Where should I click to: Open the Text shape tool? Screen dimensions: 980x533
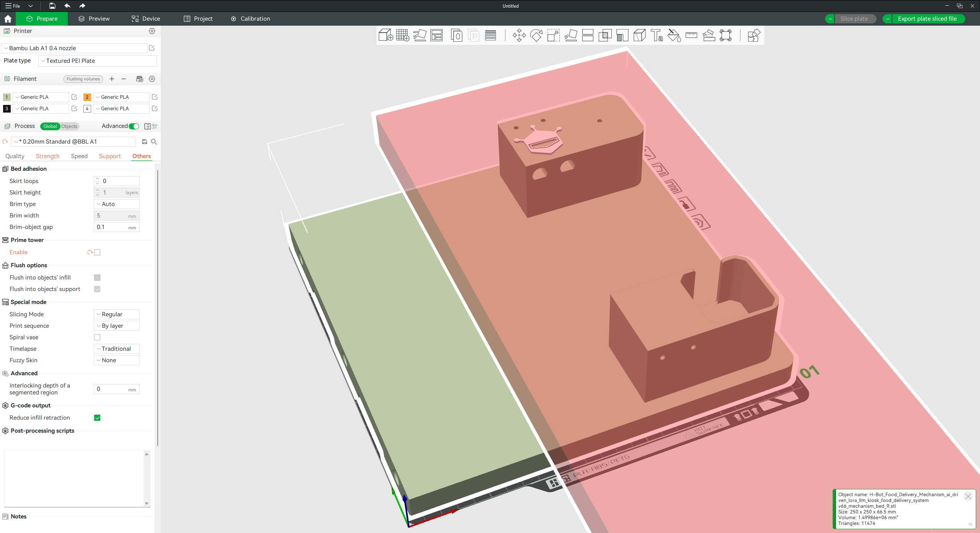tap(657, 35)
